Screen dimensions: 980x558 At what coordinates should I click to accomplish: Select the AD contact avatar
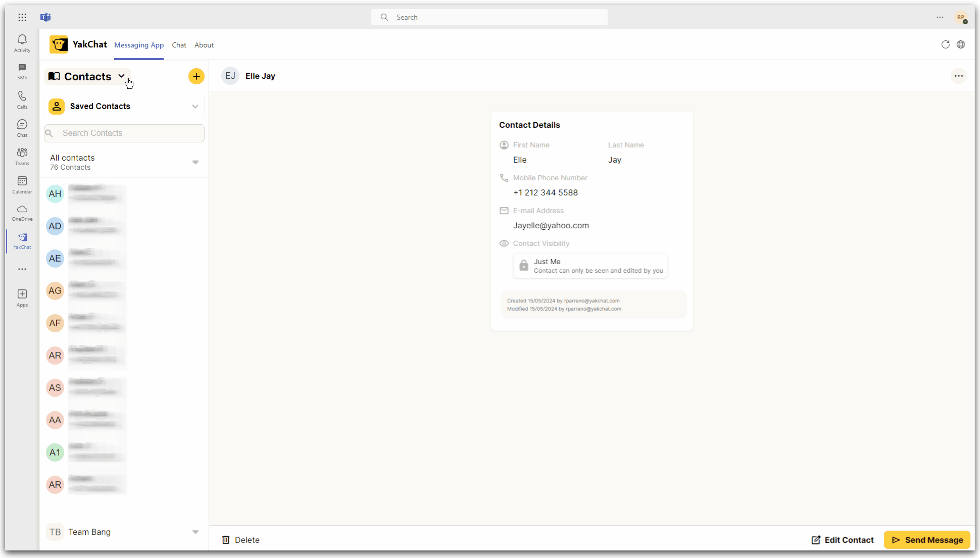tap(55, 226)
